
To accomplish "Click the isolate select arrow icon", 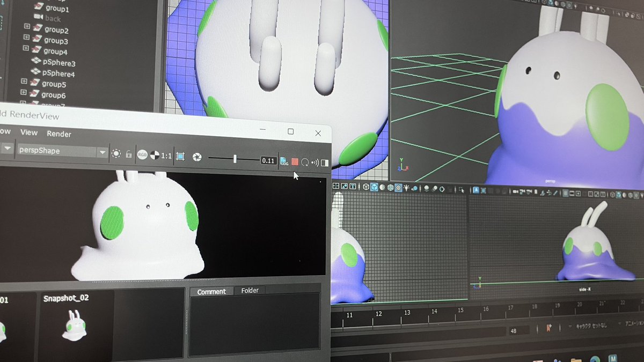I will [462, 190].
